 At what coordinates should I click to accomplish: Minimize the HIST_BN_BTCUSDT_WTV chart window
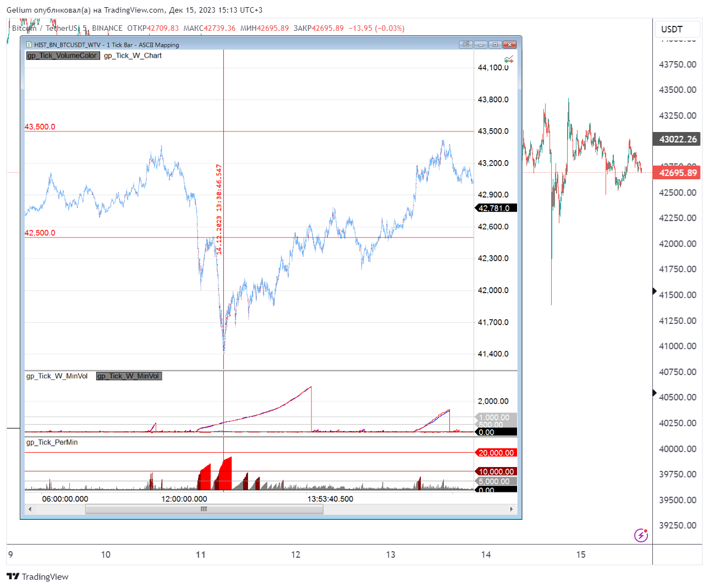(481, 45)
